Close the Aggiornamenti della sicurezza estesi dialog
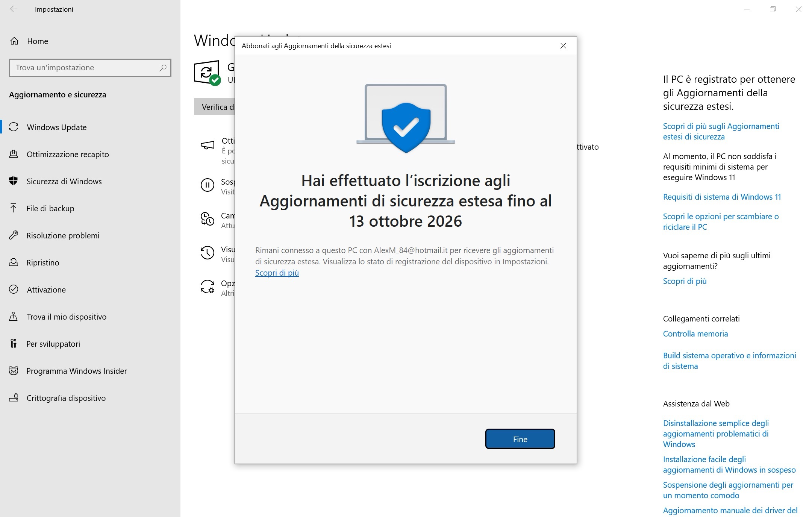The image size is (812, 517). tap(563, 45)
